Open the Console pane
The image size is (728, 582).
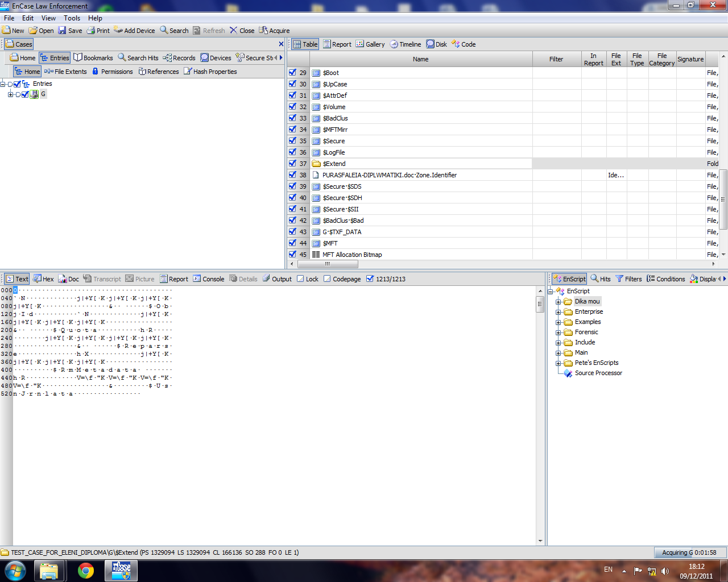[208, 279]
